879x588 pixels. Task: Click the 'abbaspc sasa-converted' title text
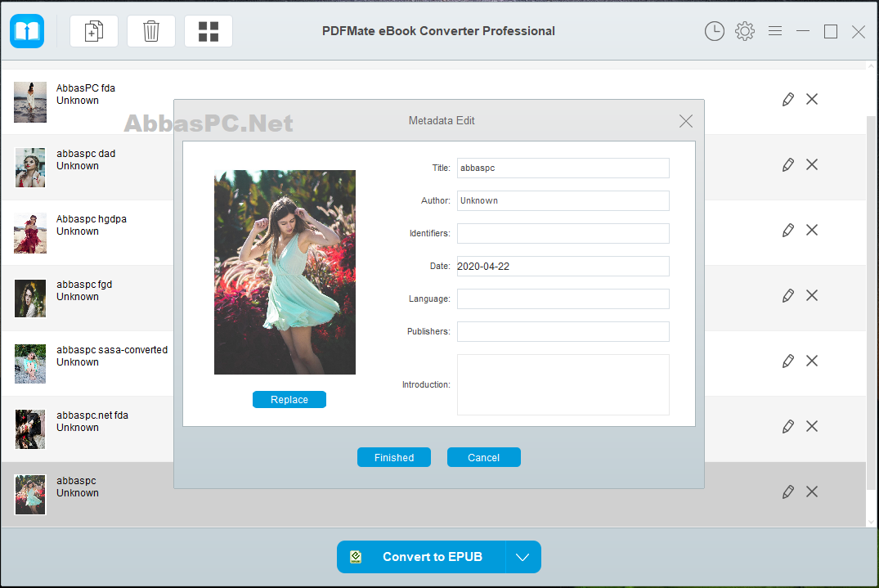112,350
